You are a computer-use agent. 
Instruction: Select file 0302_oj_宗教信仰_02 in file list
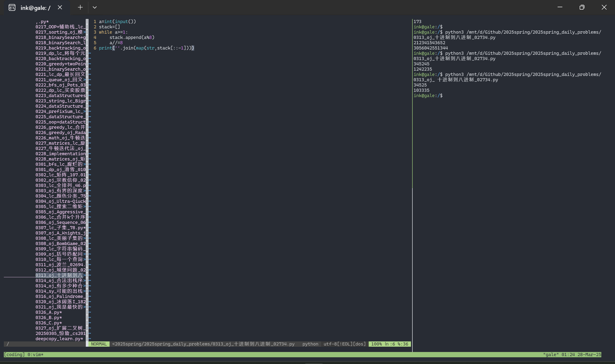pos(61,180)
